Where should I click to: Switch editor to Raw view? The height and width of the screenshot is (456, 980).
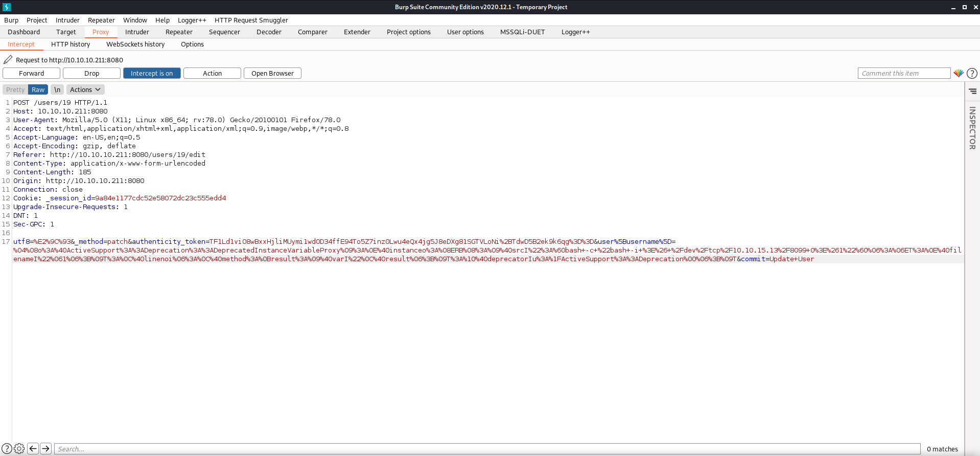pos(38,89)
